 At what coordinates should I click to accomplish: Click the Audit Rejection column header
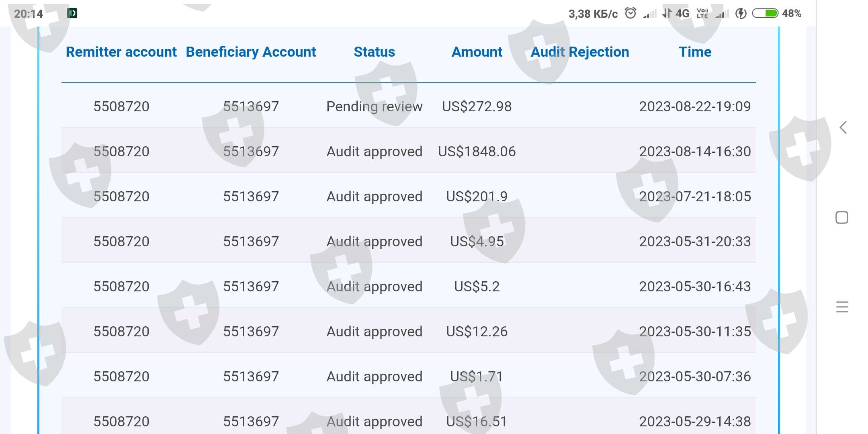click(579, 52)
